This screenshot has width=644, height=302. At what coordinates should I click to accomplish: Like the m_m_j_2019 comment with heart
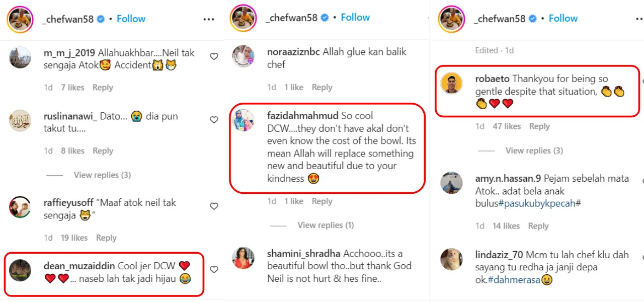[214, 56]
